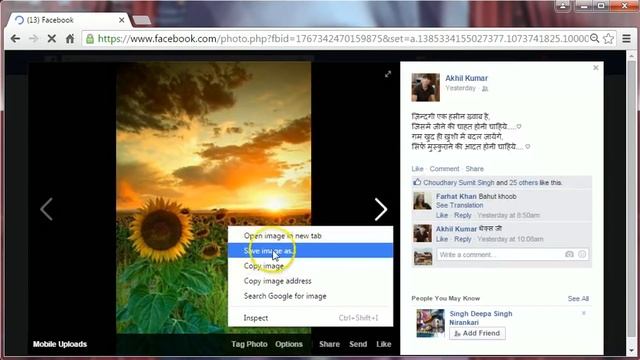Go back with the browser back arrow
This screenshot has width=640, height=360.
coord(16,39)
